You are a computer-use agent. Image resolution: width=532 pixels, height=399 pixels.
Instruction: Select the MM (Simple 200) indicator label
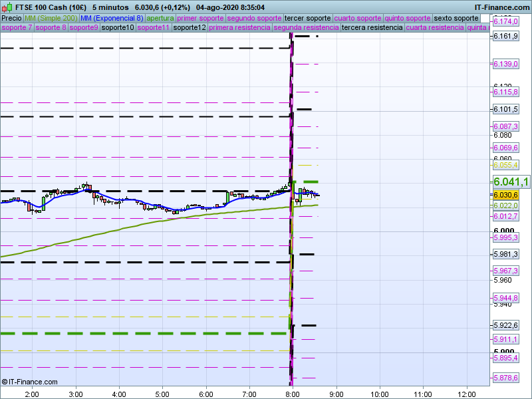click(x=50, y=18)
